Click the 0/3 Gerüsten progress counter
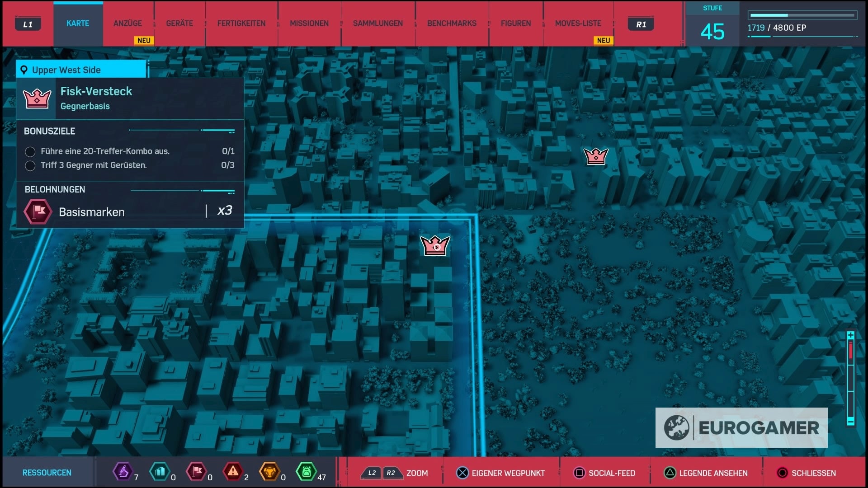The width and height of the screenshot is (868, 488). pos(228,165)
